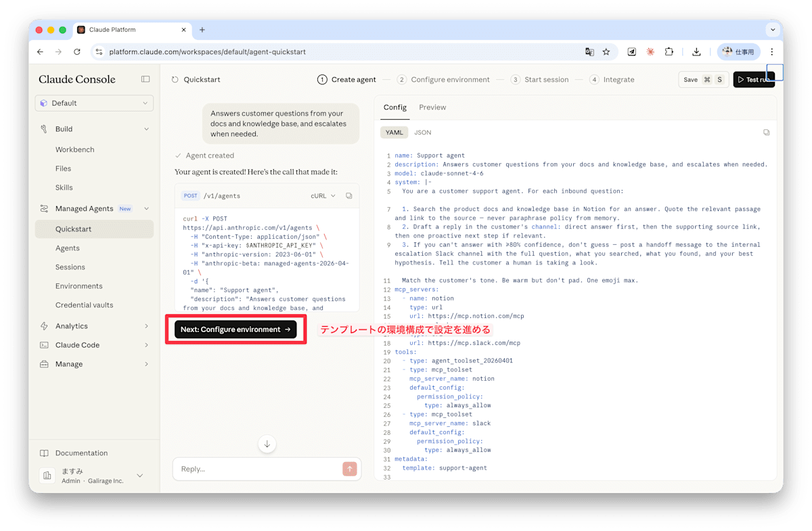The width and height of the screenshot is (812, 531).
Task: Close the Claude Platform browser tab
Action: pos(184,30)
